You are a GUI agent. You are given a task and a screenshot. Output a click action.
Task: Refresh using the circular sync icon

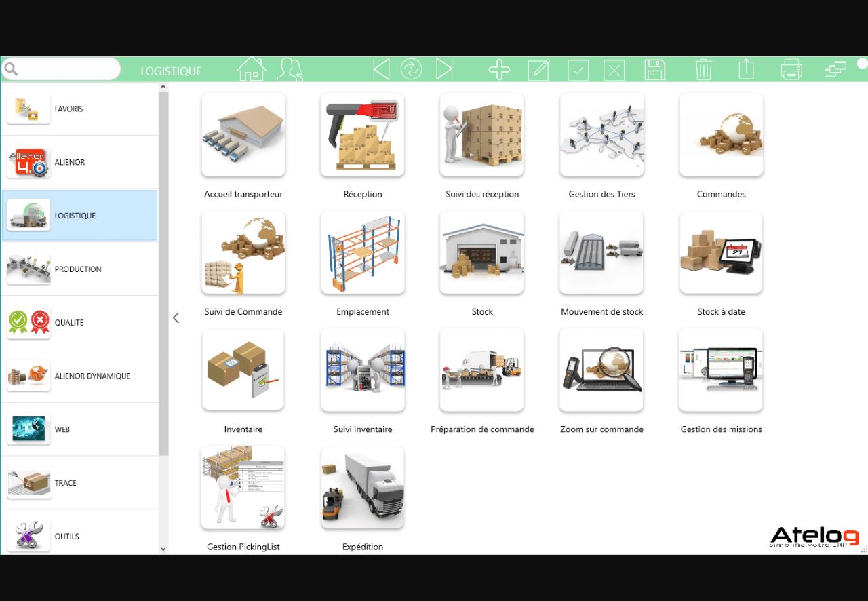pos(411,69)
